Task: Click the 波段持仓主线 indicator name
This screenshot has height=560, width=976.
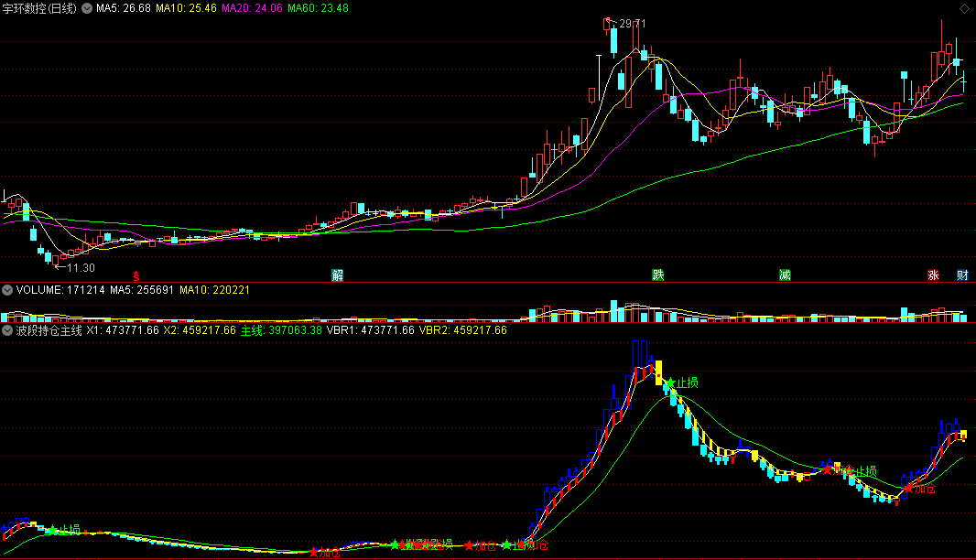Action: (49, 330)
